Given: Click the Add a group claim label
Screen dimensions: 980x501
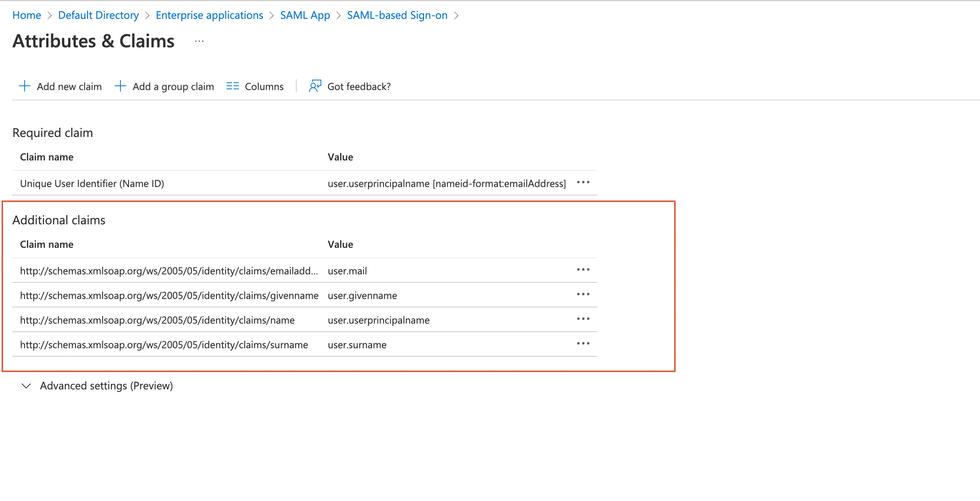Looking at the screenshot, I should point(173,87).
